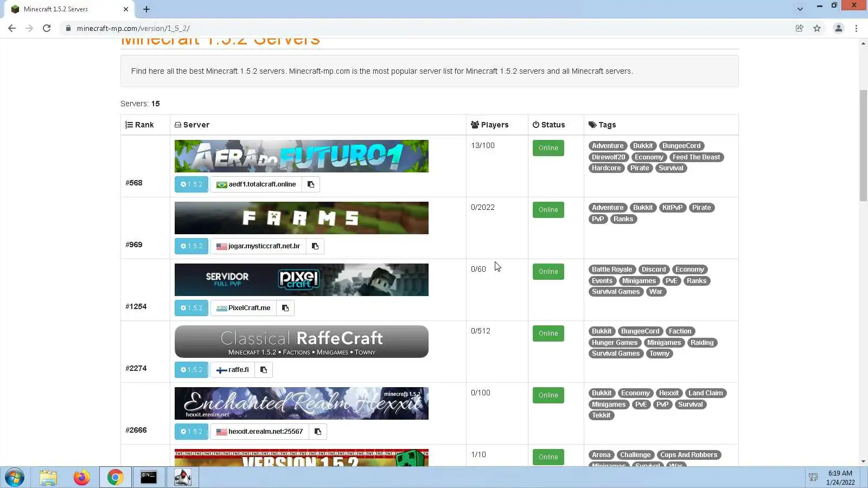Select the Tekkit tag
This screenshot has width=868, height=488.
601,415
